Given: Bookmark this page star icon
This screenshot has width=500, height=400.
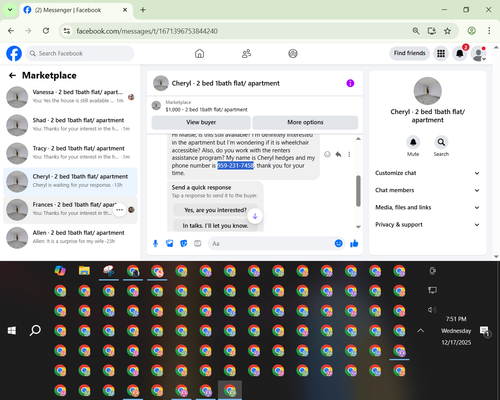Looking at the screenshot, I should 447,31.
